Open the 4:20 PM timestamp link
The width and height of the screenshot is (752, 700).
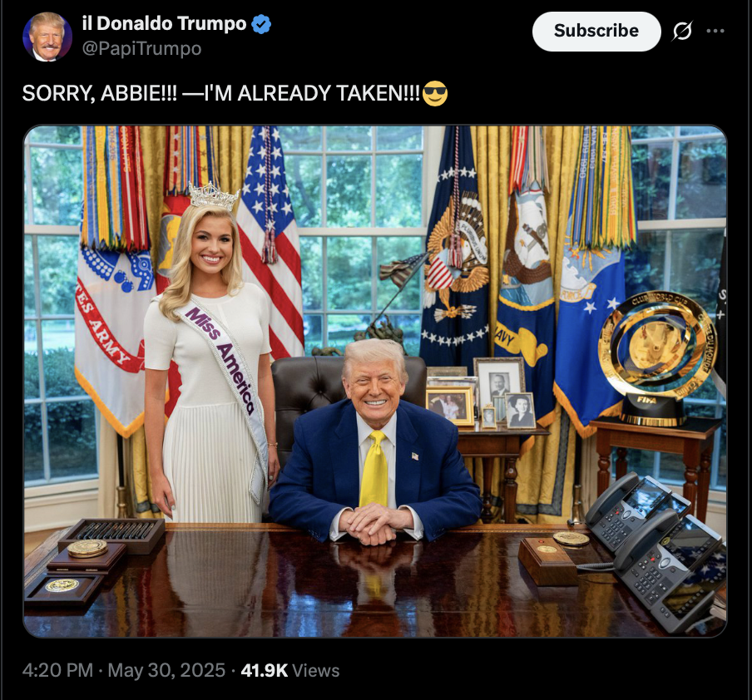[57, 670]
